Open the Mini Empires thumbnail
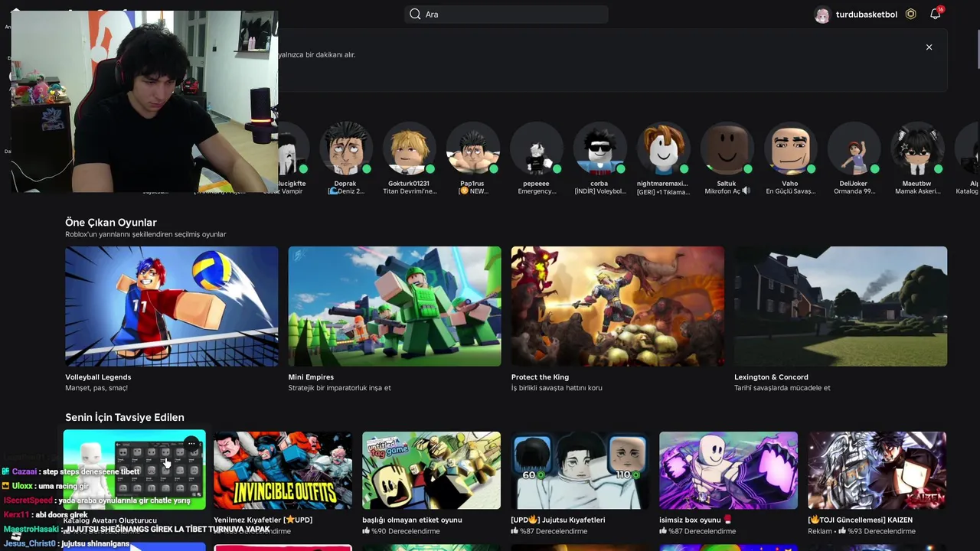The height and width of the screenshot is (551, 980). [x=394, y=306]
